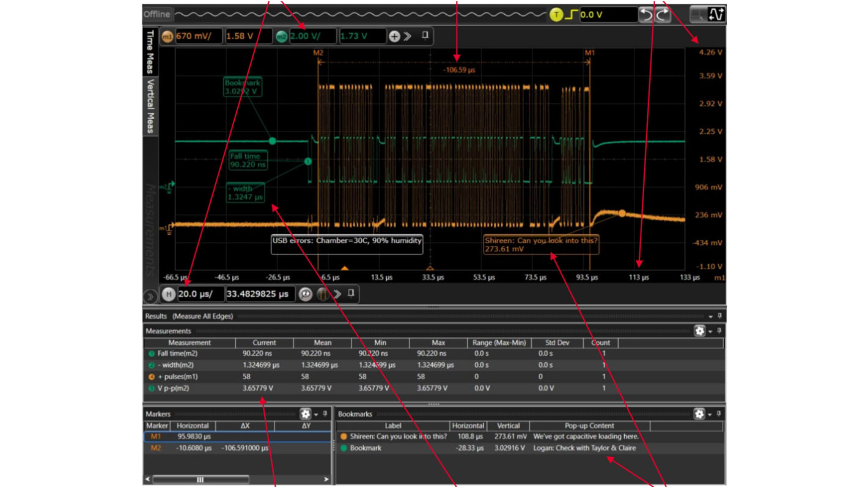The image size is (868, 488).
Task: Open Measurements panel gear settings
Action: pos(700,331)
